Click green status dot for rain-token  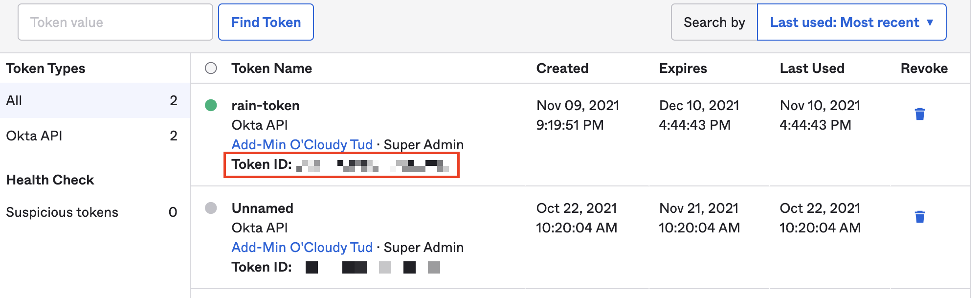pos(211,105)
